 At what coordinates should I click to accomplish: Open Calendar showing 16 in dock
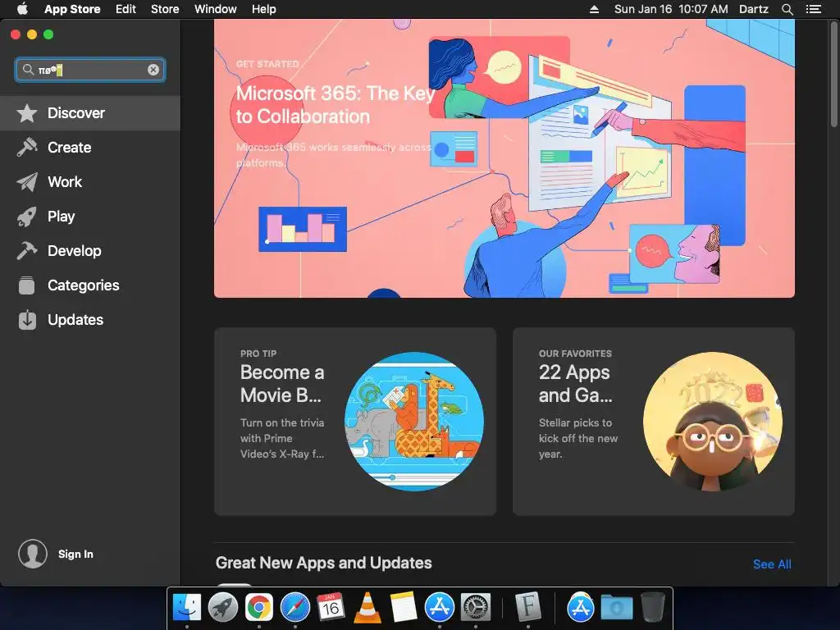[331, 608]
